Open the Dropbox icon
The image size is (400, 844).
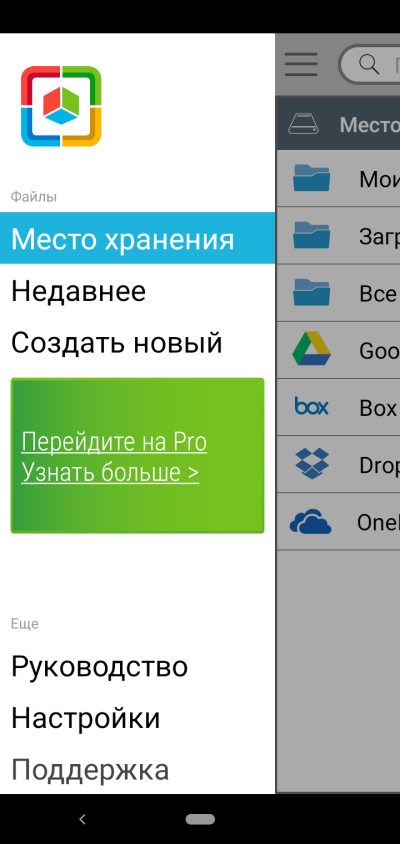click(312, 463)
